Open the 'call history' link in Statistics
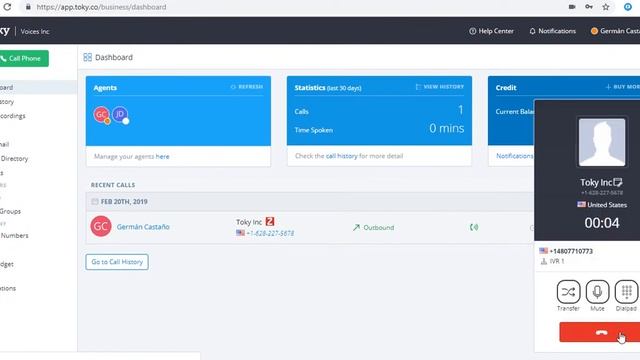The height and width of the screenshot is (360, 640). click(342, 156)
